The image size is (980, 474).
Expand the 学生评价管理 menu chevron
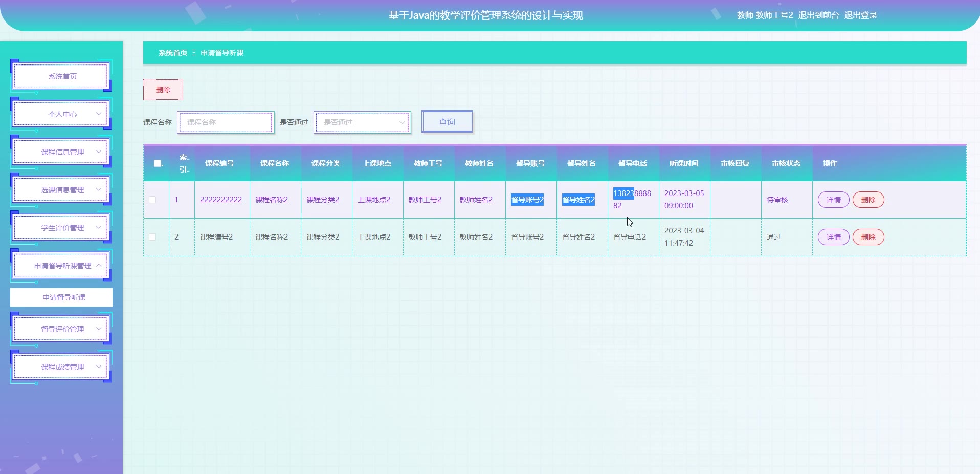99,227
